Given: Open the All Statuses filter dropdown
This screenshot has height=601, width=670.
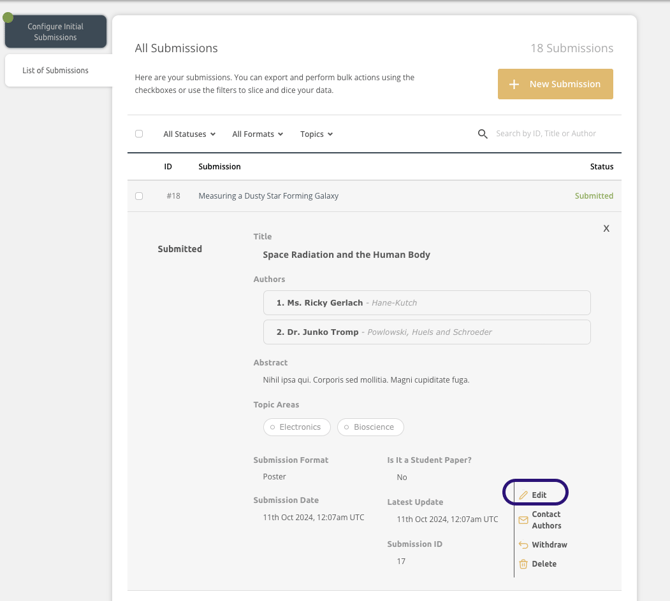Looking at the screenshot, I should [189, 134].
